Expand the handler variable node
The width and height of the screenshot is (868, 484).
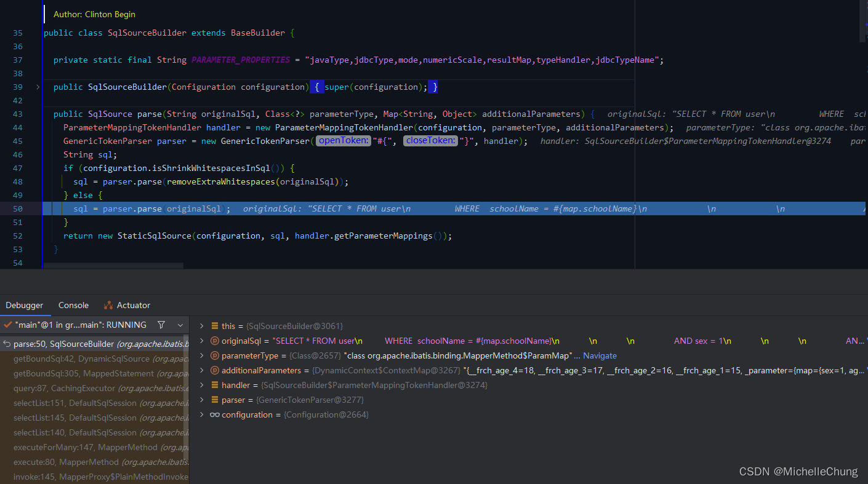pyautogui.click(x=201, y=385)
